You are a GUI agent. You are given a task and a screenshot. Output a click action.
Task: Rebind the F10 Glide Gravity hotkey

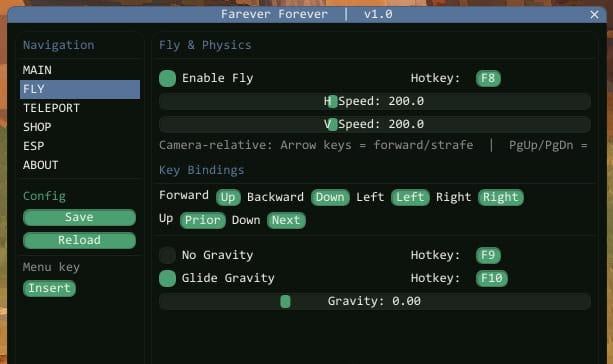(x=491, y=278)
